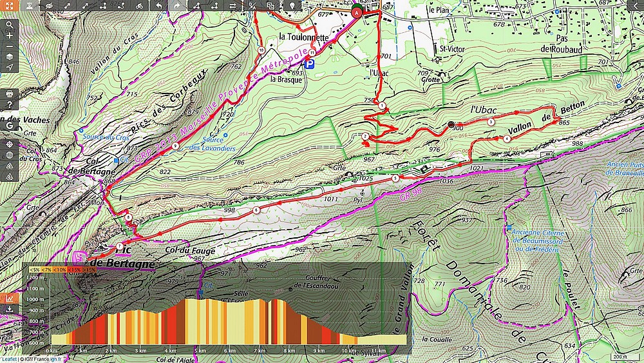Screen dimensions: 644x363
Task: Click the <10% slope legend swatch
Action: pos(61,270)
